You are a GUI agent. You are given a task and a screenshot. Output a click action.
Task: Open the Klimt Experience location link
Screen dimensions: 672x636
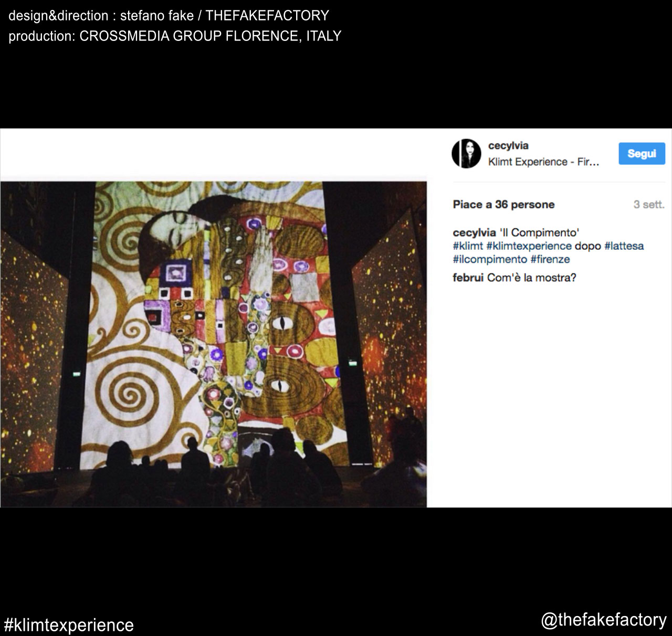(543, 162)
